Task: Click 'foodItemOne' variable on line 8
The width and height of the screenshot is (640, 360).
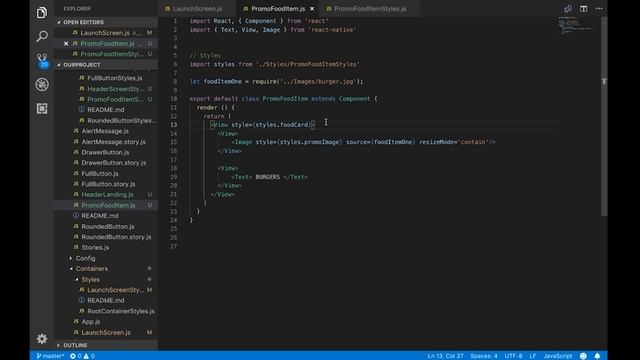Action: coord(222,82)
